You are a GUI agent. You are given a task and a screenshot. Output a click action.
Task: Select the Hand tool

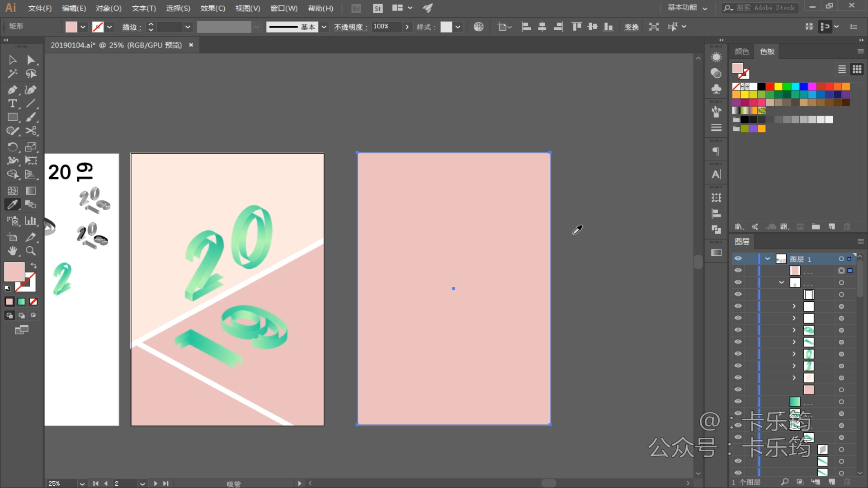point(13,251)
